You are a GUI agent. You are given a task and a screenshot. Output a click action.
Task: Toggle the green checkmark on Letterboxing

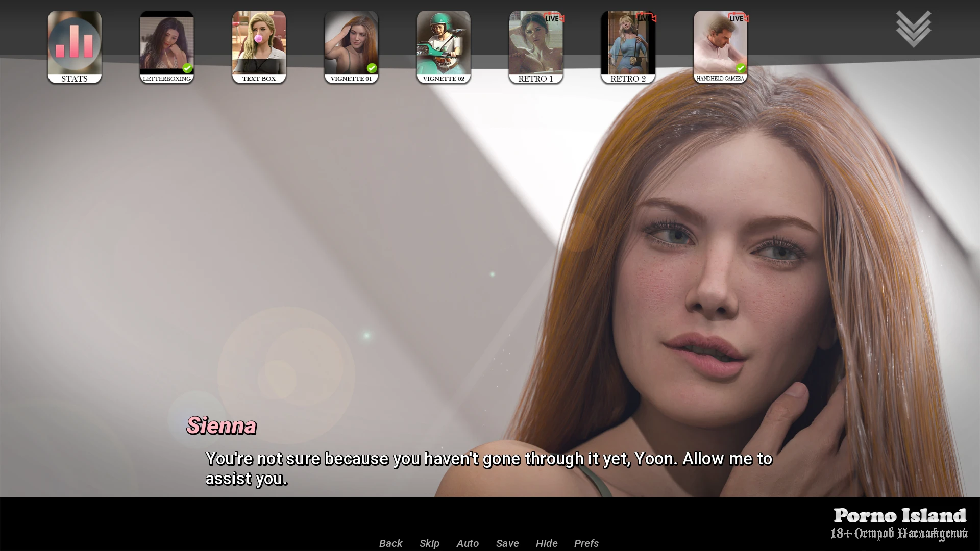pos(187,68)
